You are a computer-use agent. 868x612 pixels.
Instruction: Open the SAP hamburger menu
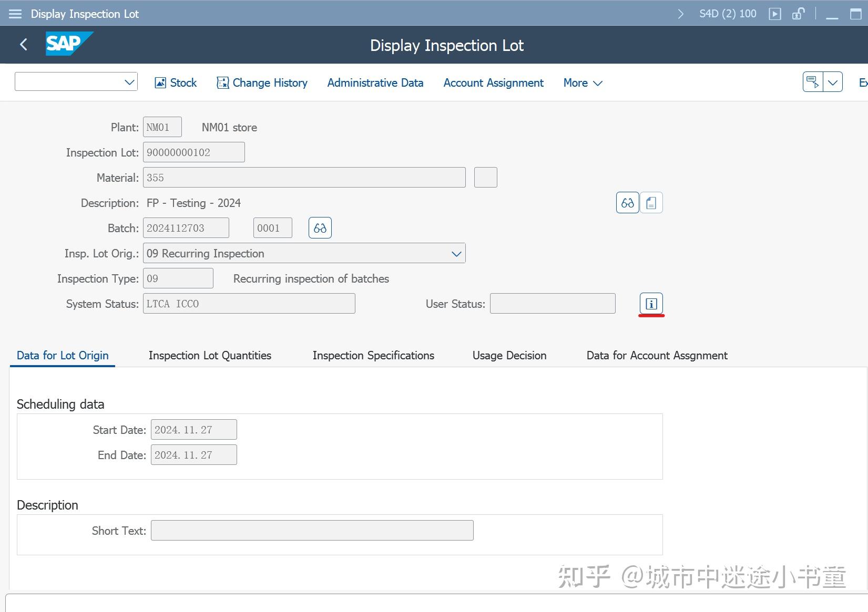[x=15, y=14]
